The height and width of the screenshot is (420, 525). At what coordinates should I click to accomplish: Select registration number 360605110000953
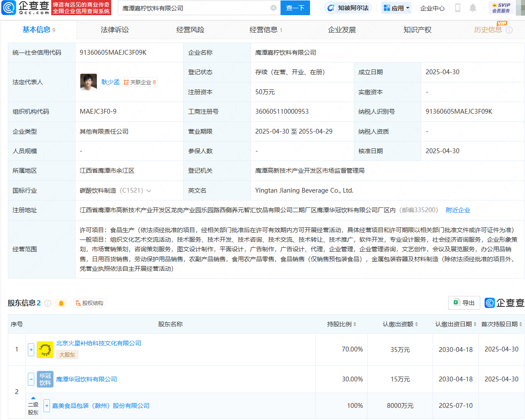click(x=282, y=112)
